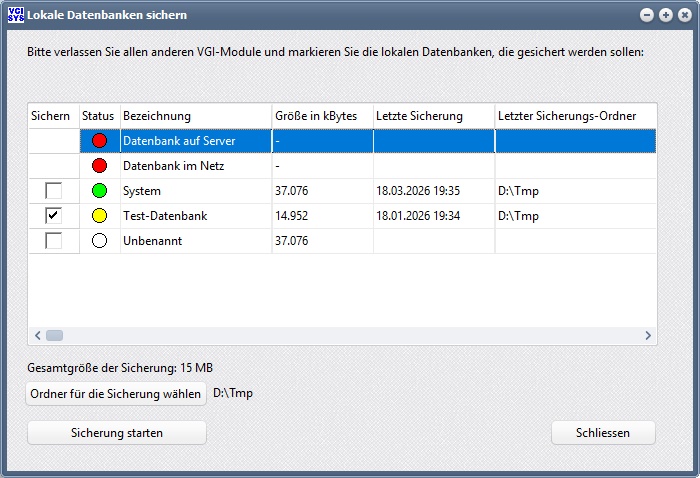The image size is (700, 478).
Task: Click red status icon for Datenbank auf Server
Action: tap(98, 141)
